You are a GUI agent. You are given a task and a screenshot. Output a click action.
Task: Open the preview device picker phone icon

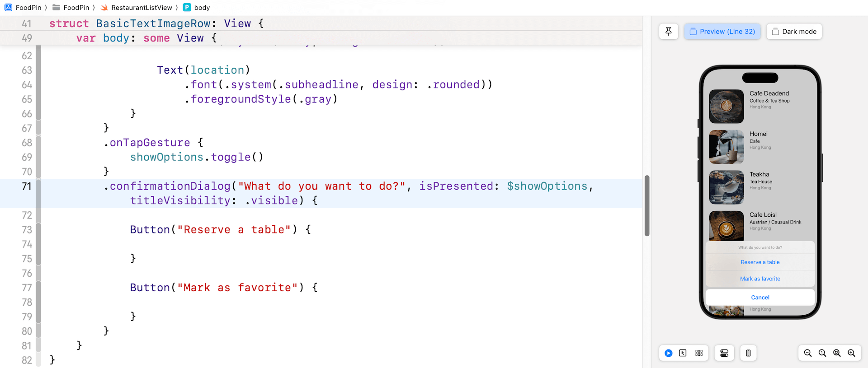(748, 353)
